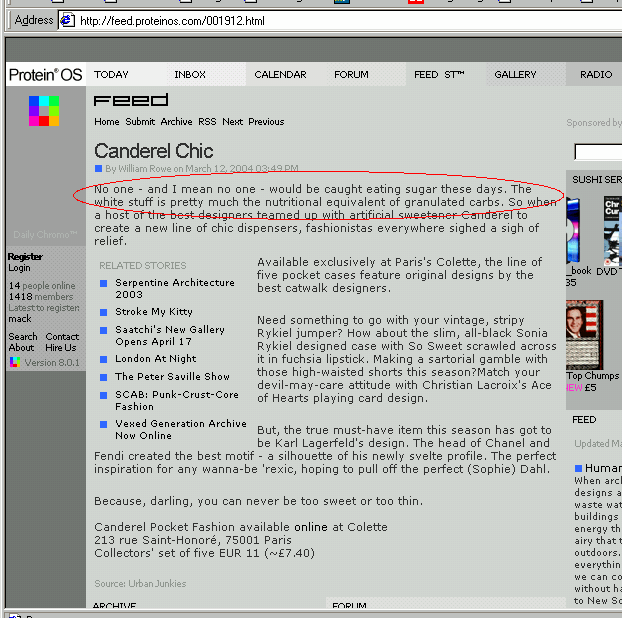622x618 pixels.
Task: Click the Protein OS logo
Action: tap(45, 75)
